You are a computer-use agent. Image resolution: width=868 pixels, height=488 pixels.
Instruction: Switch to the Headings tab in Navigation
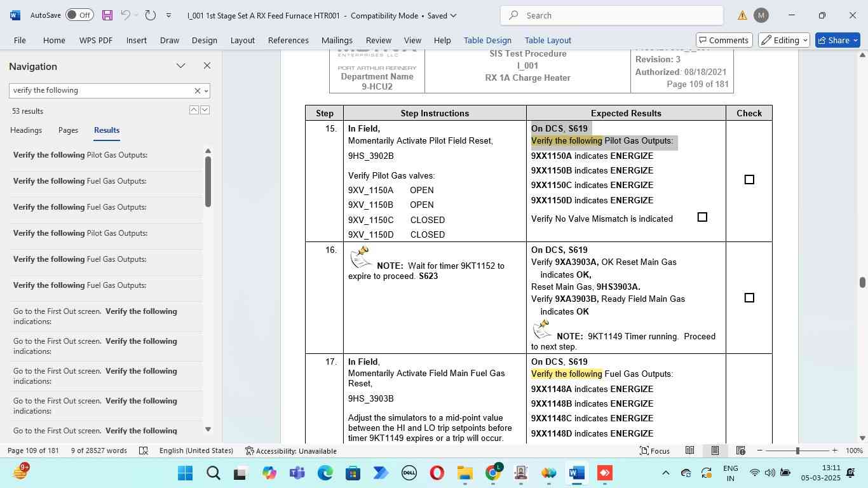26,130
